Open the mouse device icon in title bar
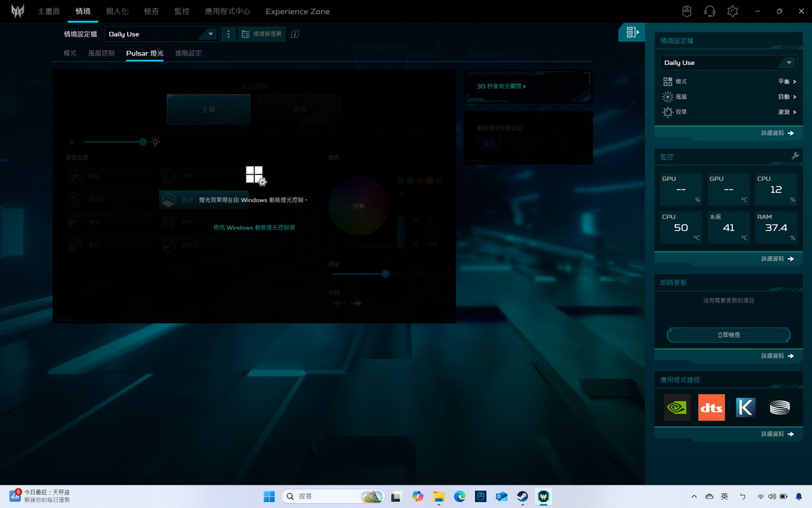812x508 pixels. coord(686,12)
